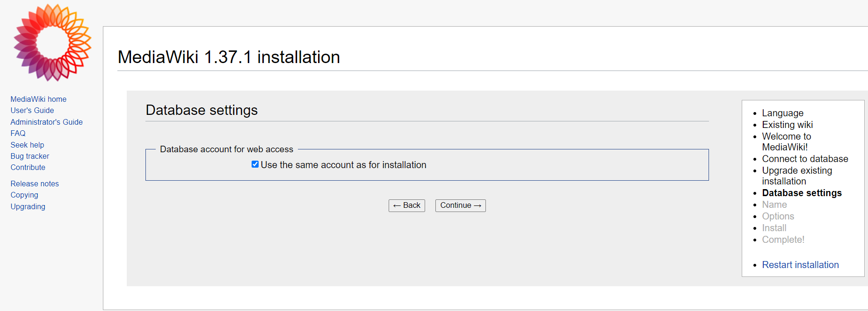The image size is (868, 311).
Task: Select the 'Upgrade existing installation' step
Action: click(797, 176)
